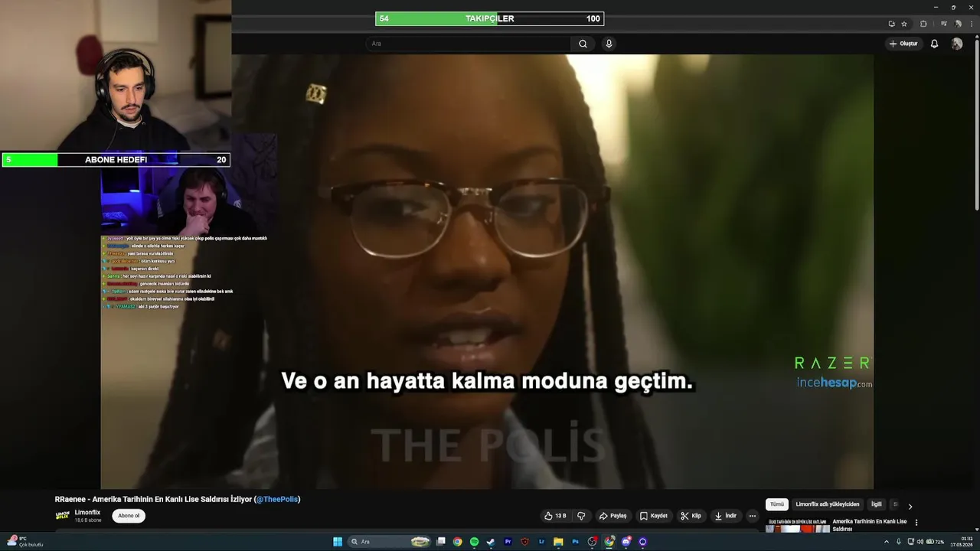Open the clock and date in taskbar
980x551 pixels.
pyautogui.click(x=962, y=542)
